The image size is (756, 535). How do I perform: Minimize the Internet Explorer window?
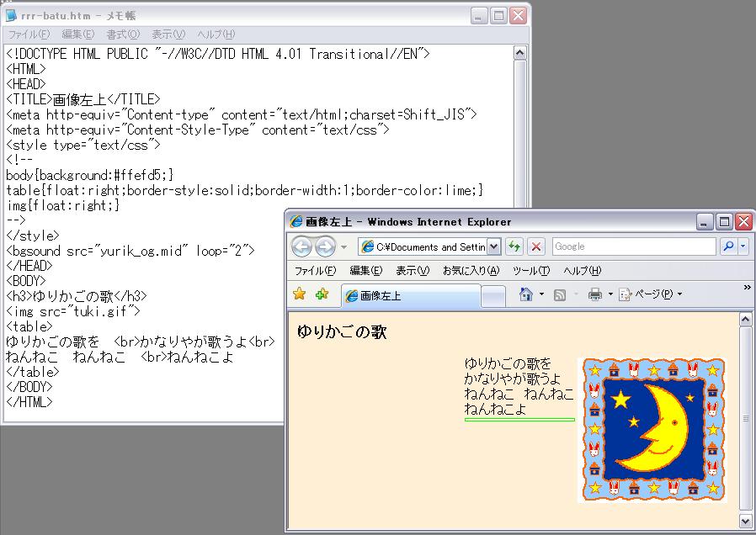tap(705, 222)
